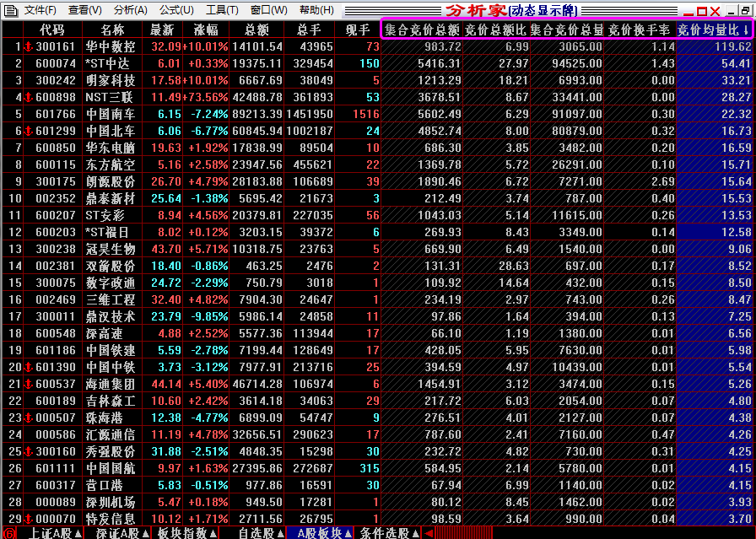Viewport: 756px width, 539px height.
Task: Switch to the 自选股 tab
Action: 261,533
